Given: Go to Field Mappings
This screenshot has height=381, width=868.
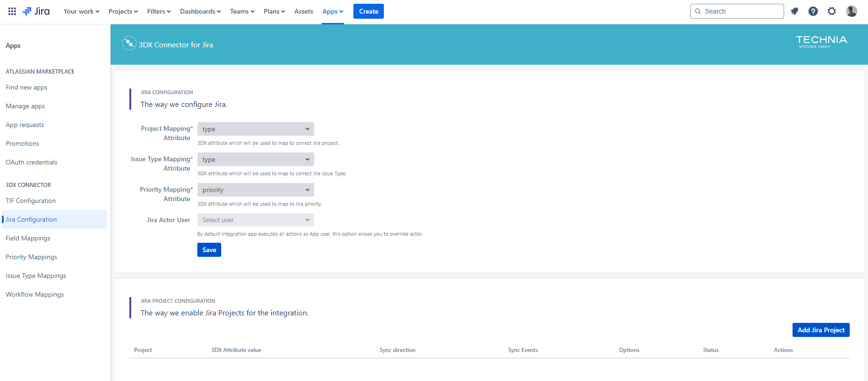Looking at the screenshot, I should click(x=28, y=238).
